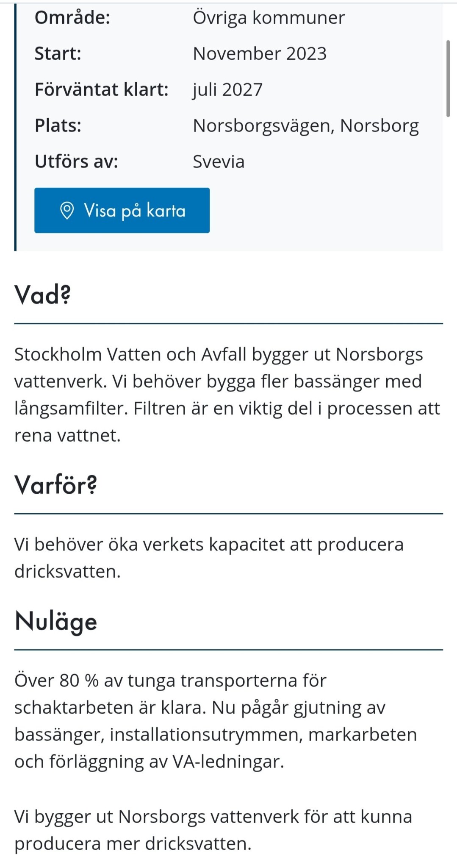Screen dimensions: 457x868
Task: Select the Nuläge section heading
Action: [x=56, y=622]
